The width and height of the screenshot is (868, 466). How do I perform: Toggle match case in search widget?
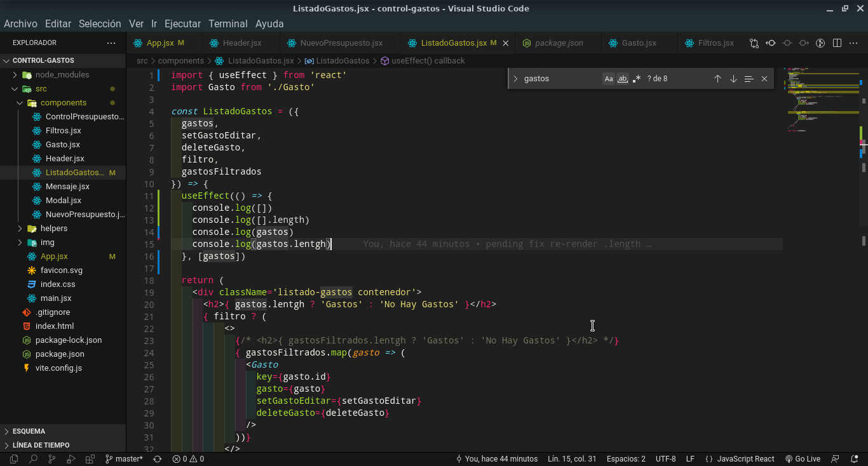click(x=609, y=78)
